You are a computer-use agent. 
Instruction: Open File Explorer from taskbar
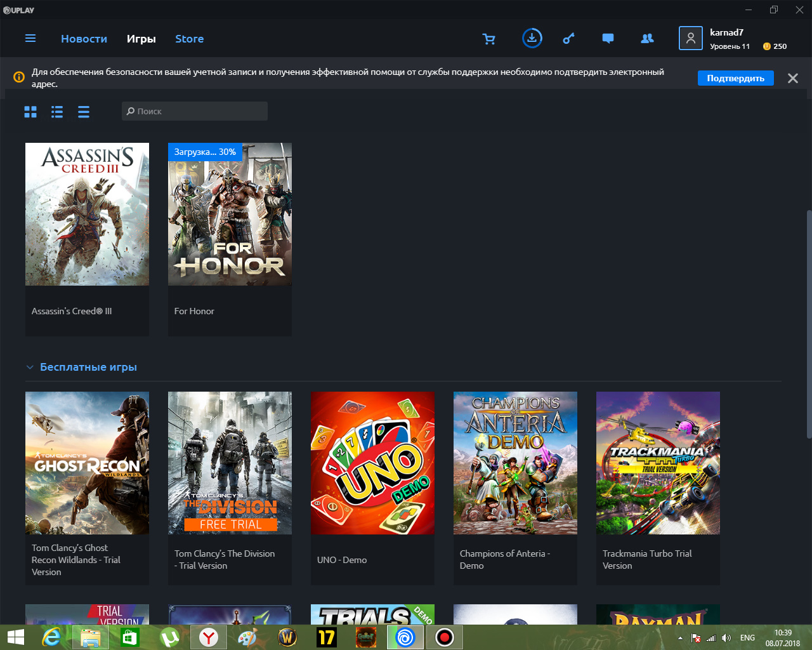click(x=91, y=637)
